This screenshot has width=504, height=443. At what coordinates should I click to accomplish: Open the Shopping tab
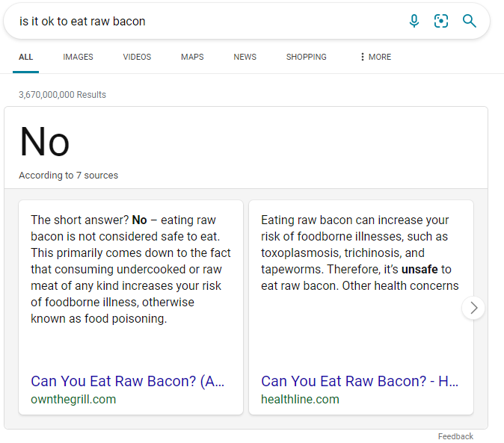tap(306, 57)
